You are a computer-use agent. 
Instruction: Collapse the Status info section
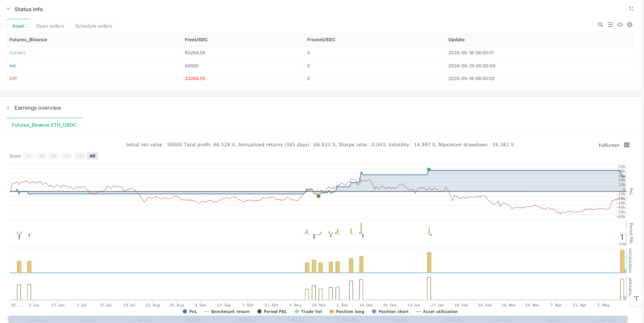8,9
